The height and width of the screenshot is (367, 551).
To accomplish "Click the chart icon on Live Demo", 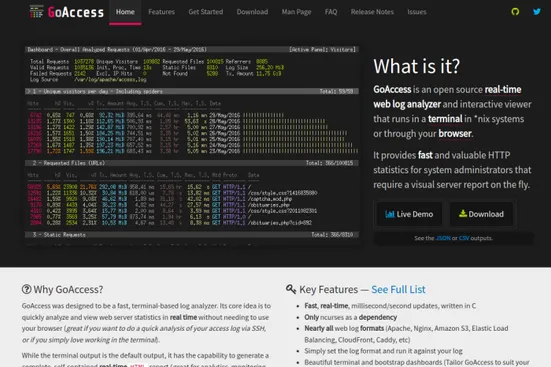I will click(x=389, y=214).
